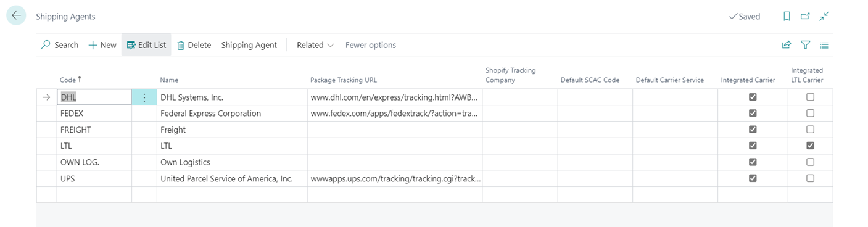The width and height of the screenshot is (868, 227).
Task: Click the share icon
Action: coord(787,45)
